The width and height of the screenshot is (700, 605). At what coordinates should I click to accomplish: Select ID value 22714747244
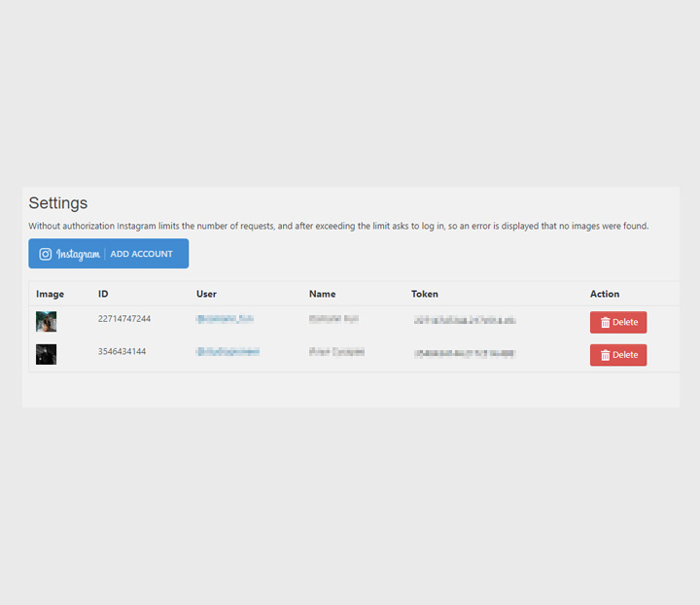point(124,319)
